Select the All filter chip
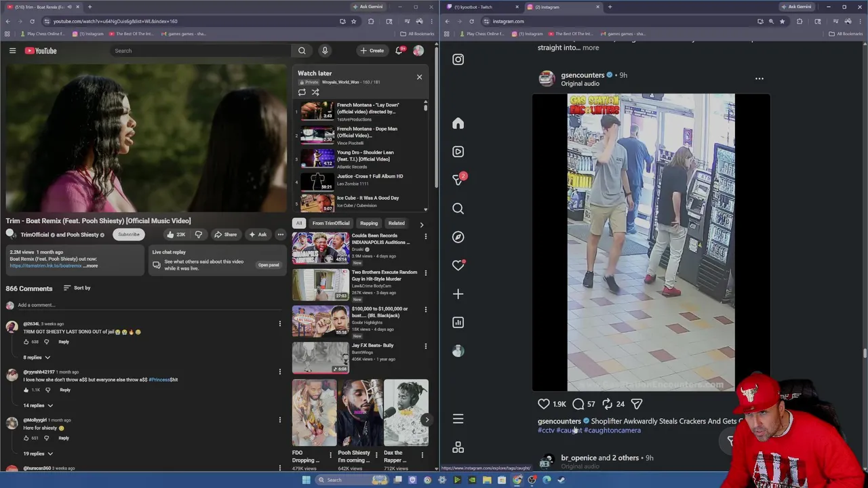Screen dimensions: 868x488 point(298,223)
